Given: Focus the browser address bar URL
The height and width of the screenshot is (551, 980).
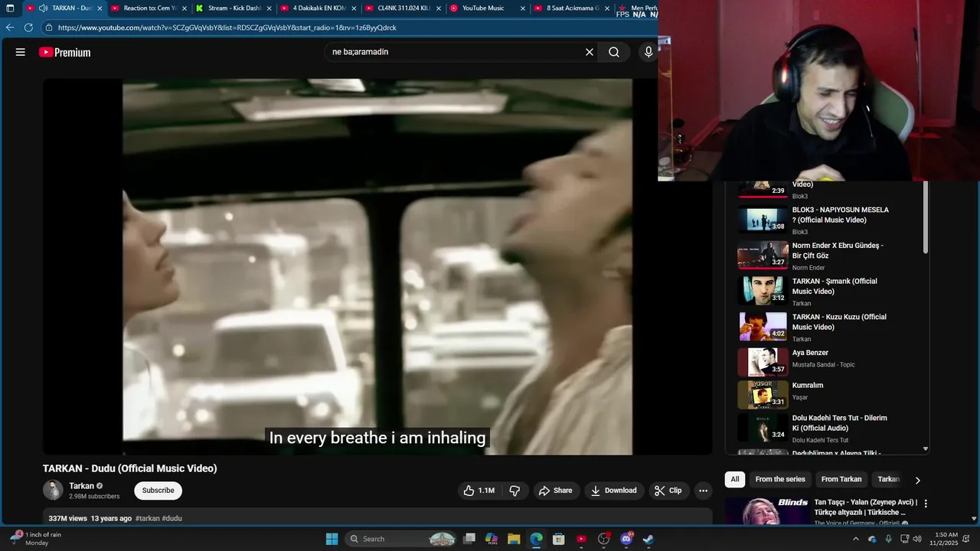Looking at the screenshot, I should pos(227,28).
